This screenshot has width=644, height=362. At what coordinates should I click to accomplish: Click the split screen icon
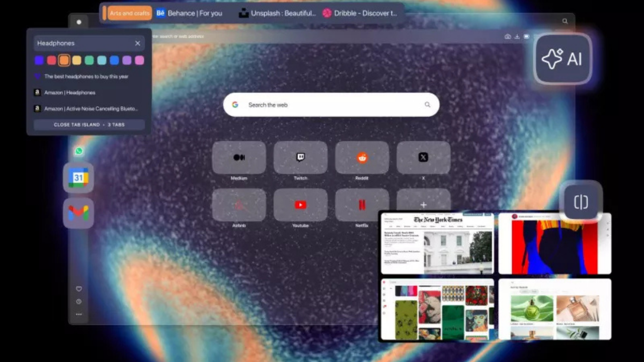[581, 202]
